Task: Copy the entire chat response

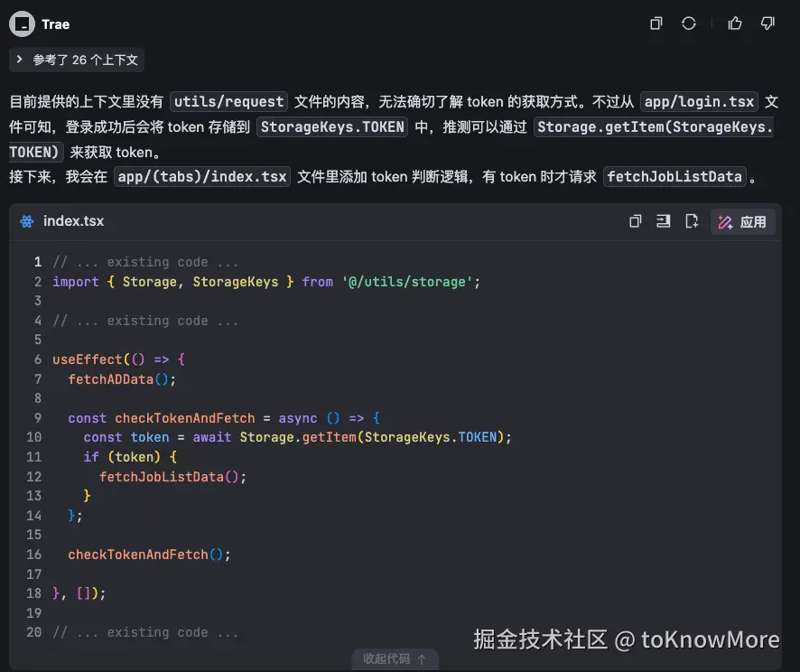Action: [x=656, y=23]
